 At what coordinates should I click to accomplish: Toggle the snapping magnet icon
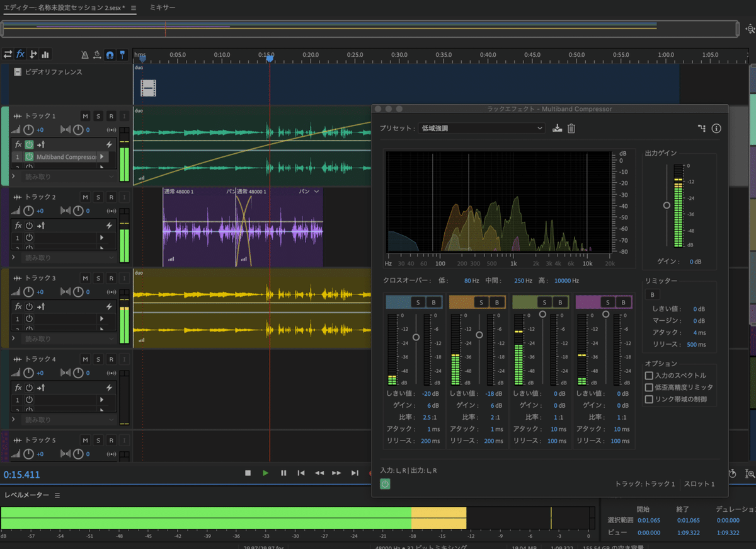click(110, 55)
